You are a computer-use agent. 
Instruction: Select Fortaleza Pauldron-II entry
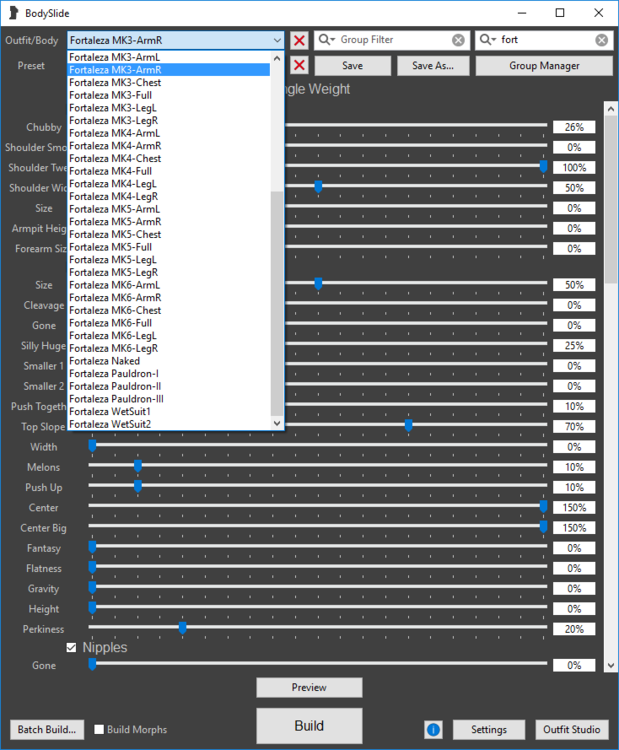pyautogui.click(x=169, y=386)
